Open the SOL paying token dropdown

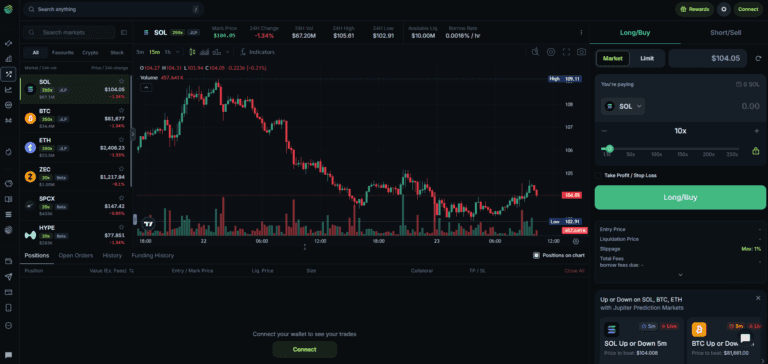[x=623, y=106]
